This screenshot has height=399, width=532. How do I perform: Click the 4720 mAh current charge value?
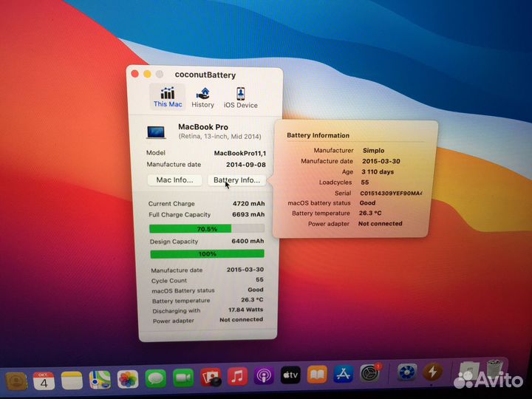249,204
